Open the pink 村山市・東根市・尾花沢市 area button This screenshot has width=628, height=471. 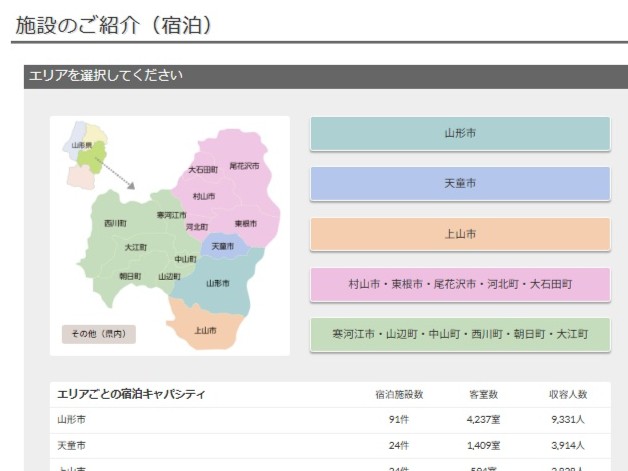point(459,284)
